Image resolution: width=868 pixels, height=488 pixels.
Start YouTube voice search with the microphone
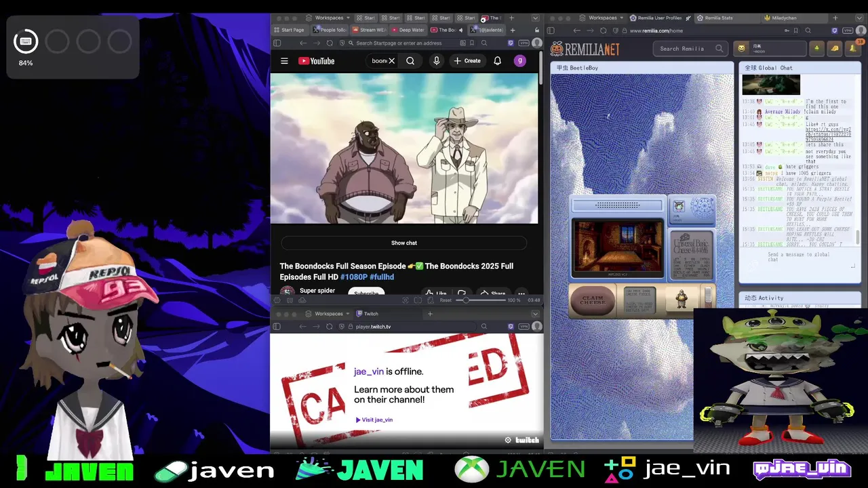tap(436, 61)
